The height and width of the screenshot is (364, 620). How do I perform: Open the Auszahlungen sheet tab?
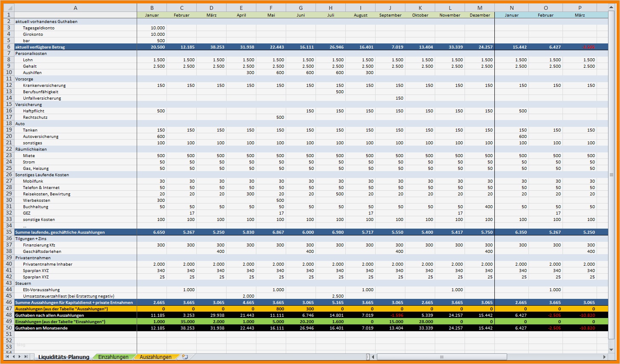[156, 357]
